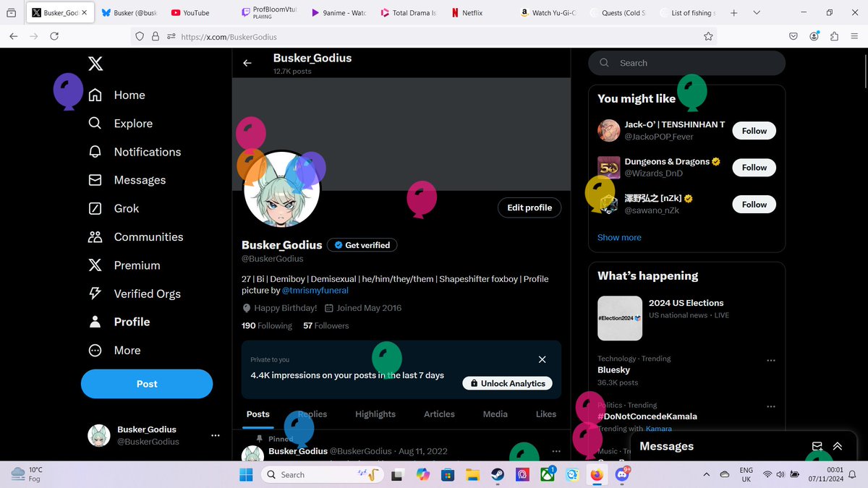Click Show more under You might like

[619, 237]
